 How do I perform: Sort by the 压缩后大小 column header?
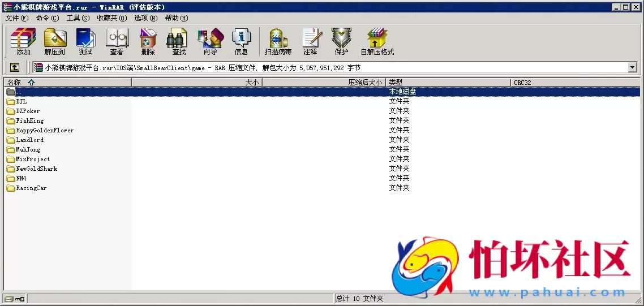[x=324, y=83]
